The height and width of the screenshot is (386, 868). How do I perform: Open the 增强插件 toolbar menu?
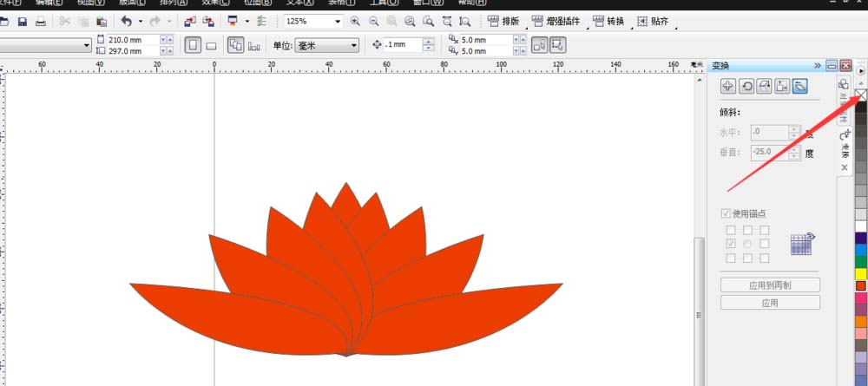[557, 21]
